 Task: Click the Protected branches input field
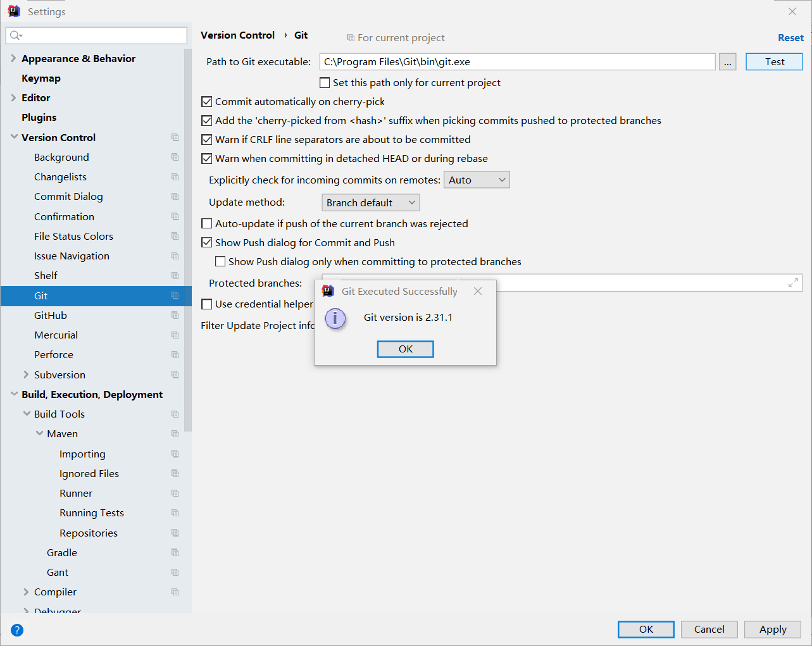coord(641,283)
